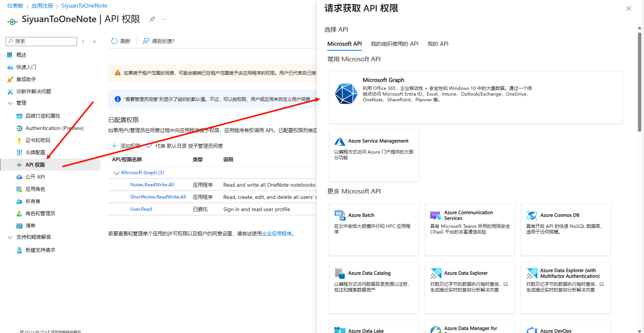Click the 公开 API cloud icon
644x333 pixels.
coord(19,177)
